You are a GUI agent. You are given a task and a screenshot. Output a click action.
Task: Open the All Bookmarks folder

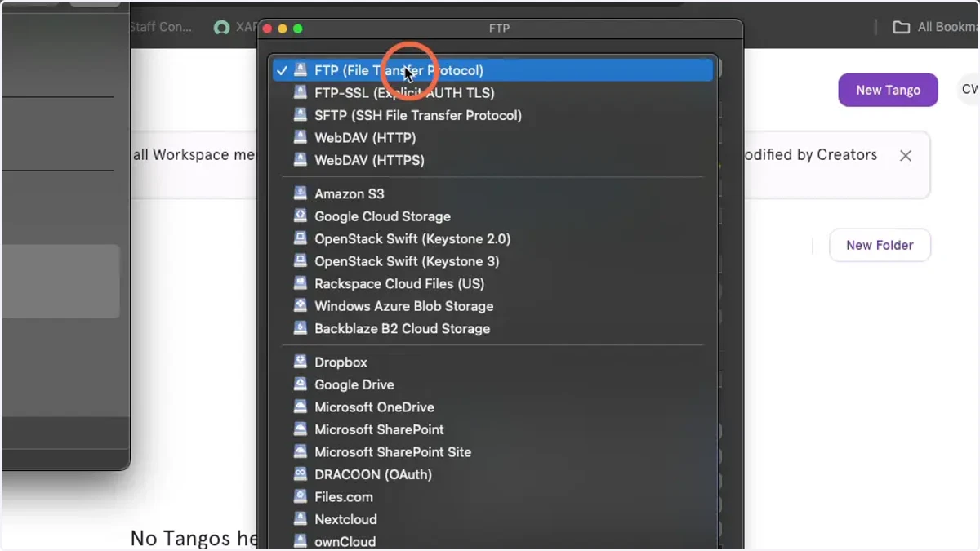[x=935, y=27]
